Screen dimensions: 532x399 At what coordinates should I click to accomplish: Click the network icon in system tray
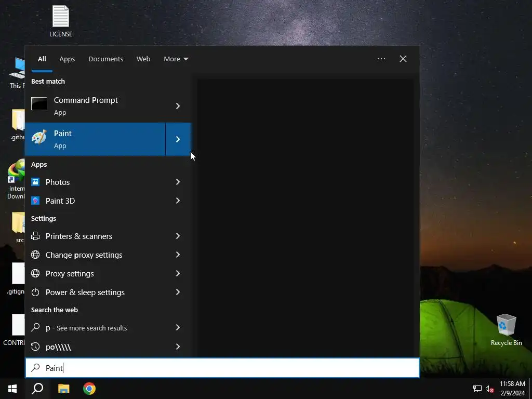477,389
